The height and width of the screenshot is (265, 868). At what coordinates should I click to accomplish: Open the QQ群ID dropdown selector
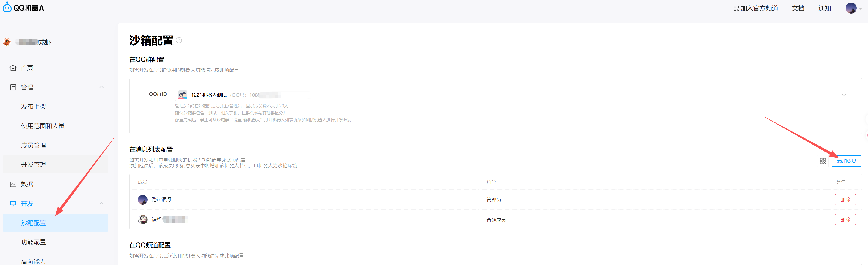coord(844,95)
